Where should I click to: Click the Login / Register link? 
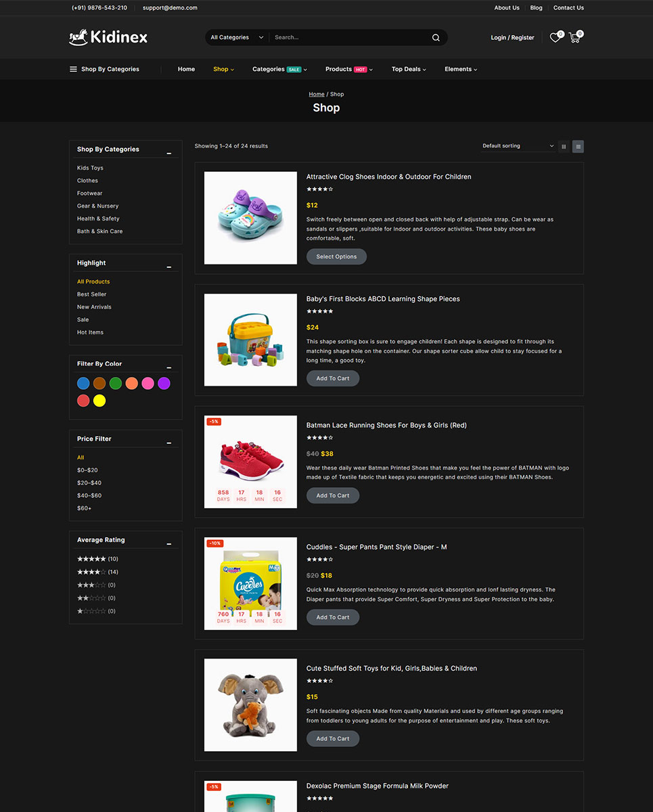[x=512, y=38]
